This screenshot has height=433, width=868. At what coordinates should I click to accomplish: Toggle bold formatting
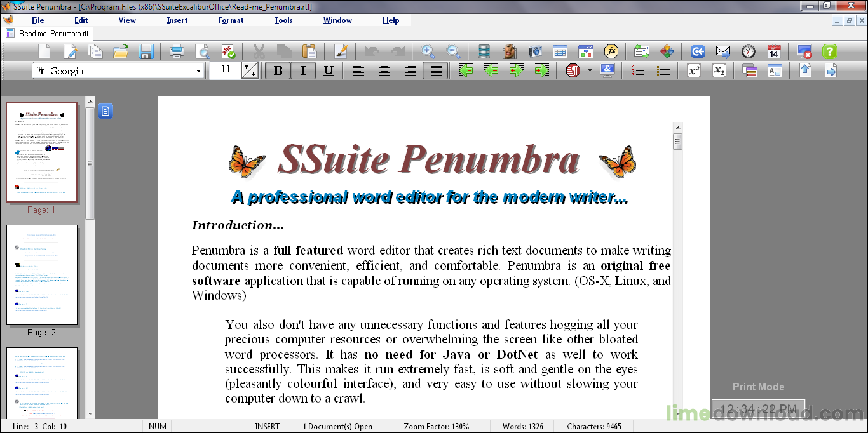coord(278,70)
